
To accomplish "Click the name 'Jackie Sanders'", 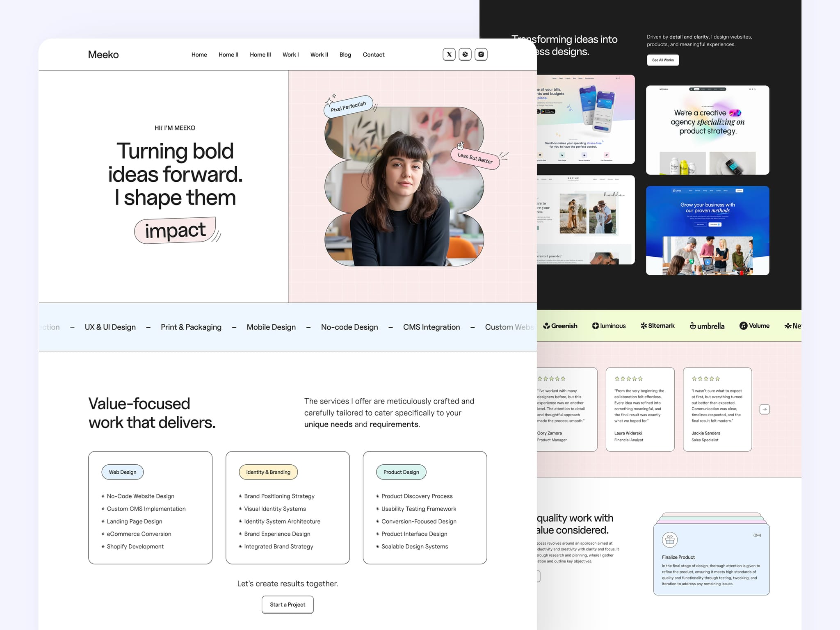I will coord(706,433).
